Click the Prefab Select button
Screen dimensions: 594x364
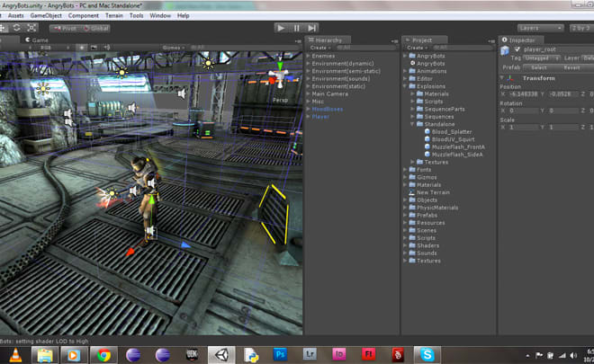539,67
